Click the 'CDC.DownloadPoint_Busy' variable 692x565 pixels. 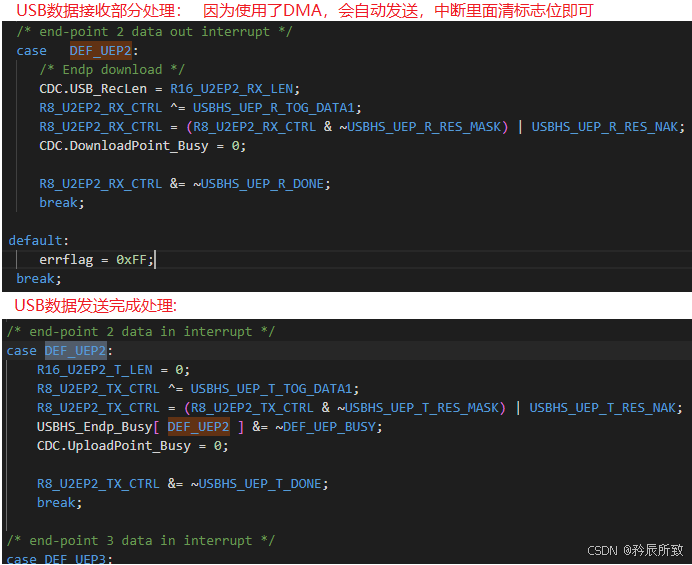click(x=124, y=146)
